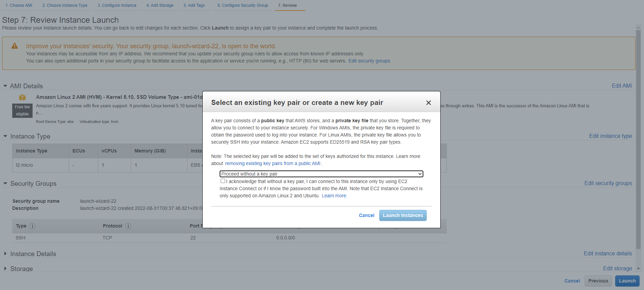The image size is (644, 290).
Task: Go to the 5. Add Tags tab
Action: pos(194,5)
